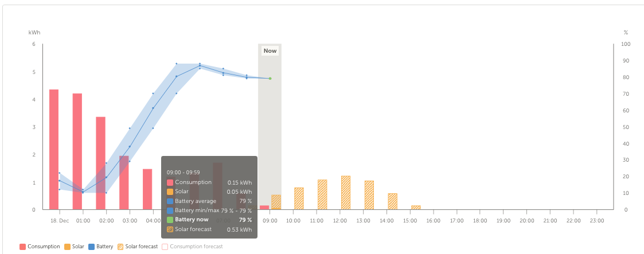Select the red consumption bar at 01:00

pyautogui.click(x=77, y=151)
